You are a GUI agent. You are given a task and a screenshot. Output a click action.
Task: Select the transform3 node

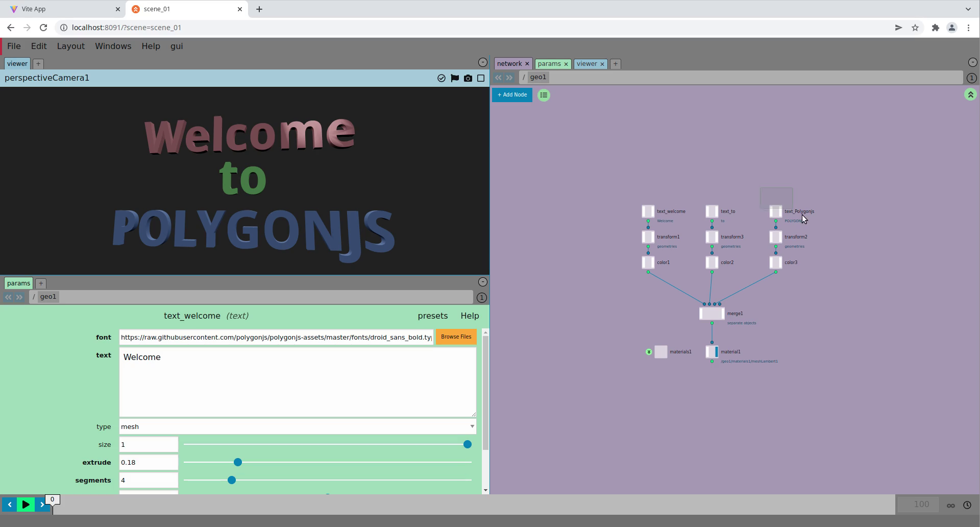click(x=712, y=237)
